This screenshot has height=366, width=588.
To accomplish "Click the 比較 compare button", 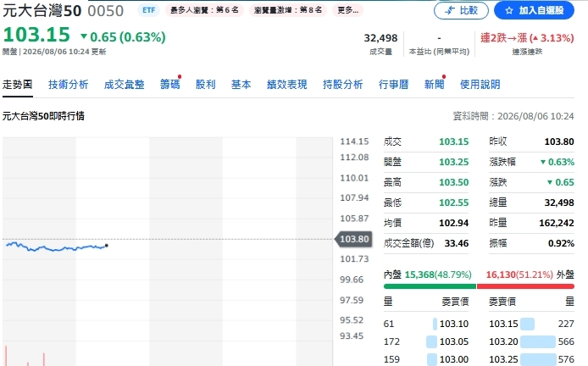I will (x=461, y=10).
